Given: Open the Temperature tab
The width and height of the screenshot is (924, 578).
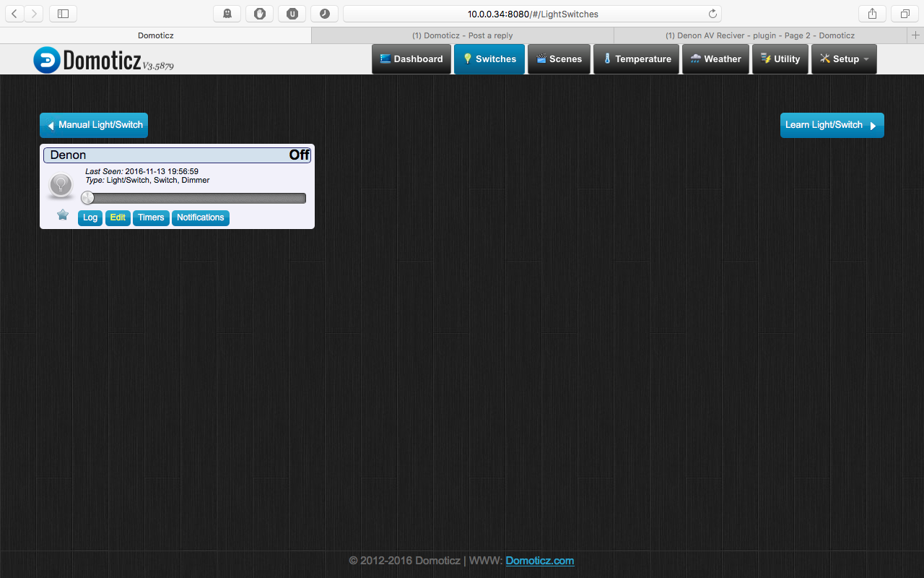Looking at the screenshot, I should [x=637, y=59].
